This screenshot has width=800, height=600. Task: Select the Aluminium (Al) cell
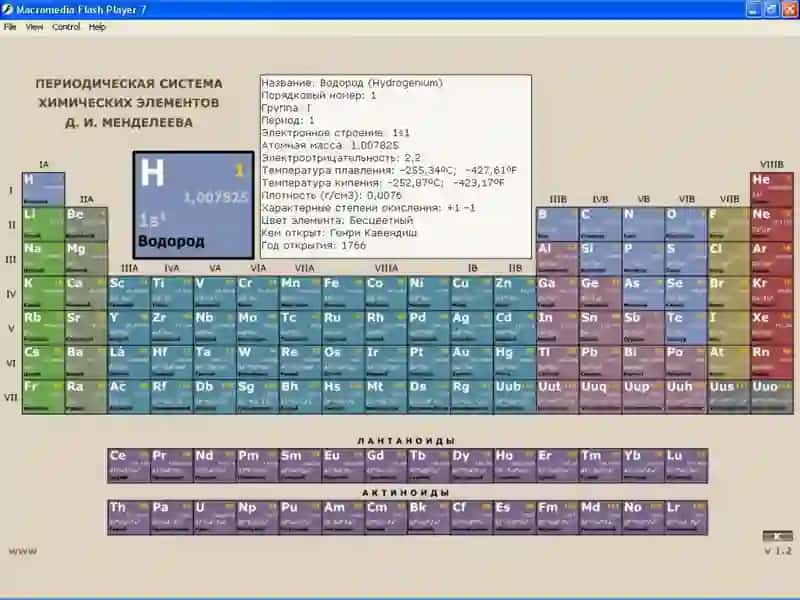coord(558,259)
